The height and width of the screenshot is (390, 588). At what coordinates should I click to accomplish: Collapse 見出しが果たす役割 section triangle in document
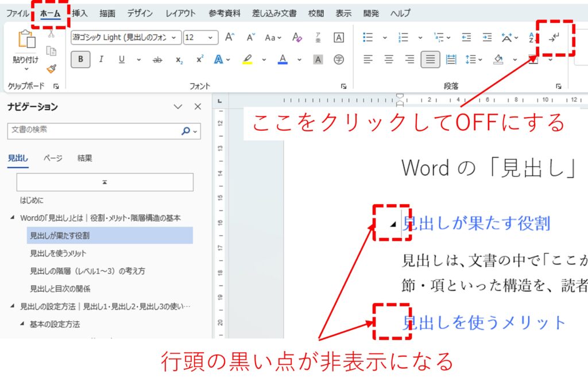pos(393,224)
